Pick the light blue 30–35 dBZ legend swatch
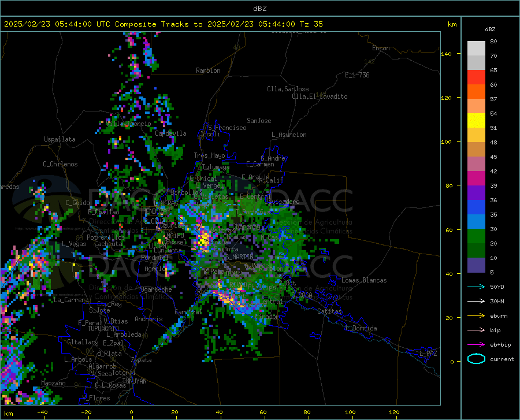 tap(476, 222)
